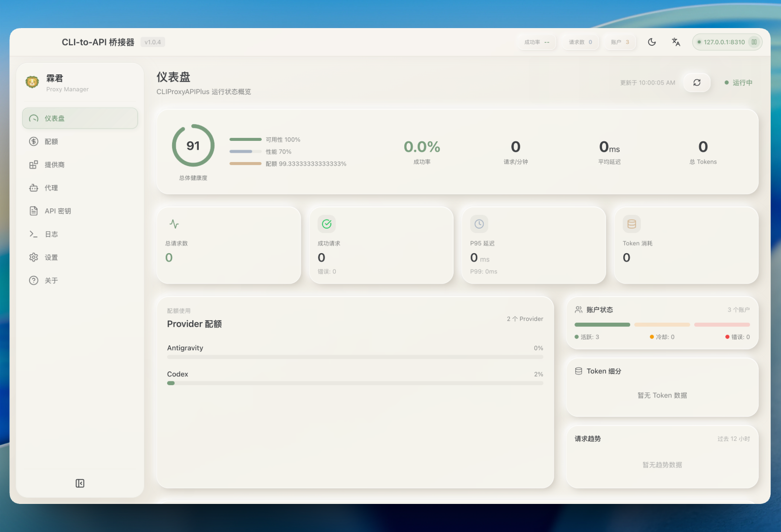This screenshot has width=781, height=532.
Task: Toggle dark mode moon icon
Action: click(652, 42)
